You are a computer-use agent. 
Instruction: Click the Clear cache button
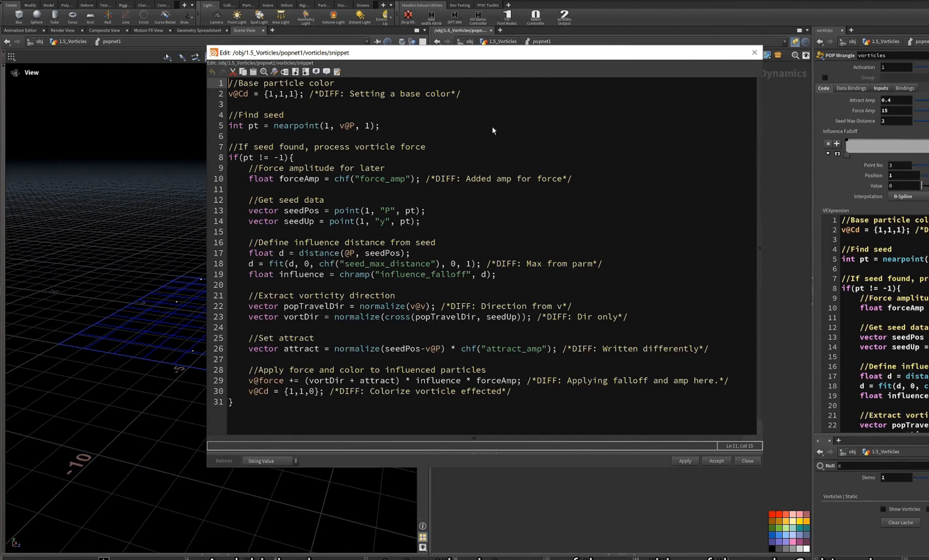[x=900, y=523]
